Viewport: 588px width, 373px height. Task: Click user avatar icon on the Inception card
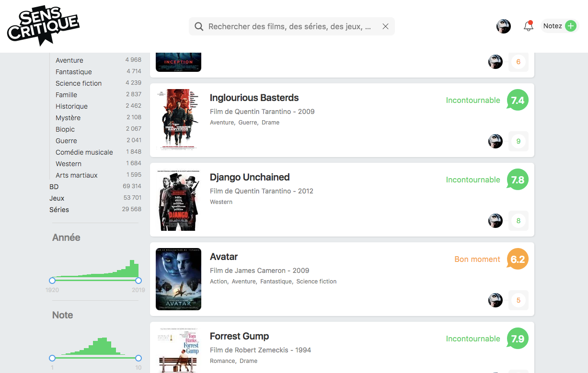[x=496, y=62]
